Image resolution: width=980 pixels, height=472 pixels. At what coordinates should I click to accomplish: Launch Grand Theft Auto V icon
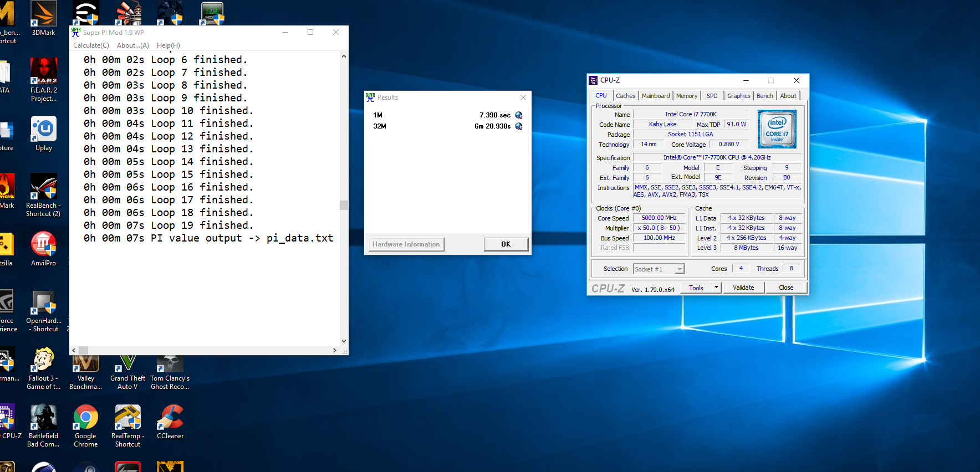[x=127, y=372]
